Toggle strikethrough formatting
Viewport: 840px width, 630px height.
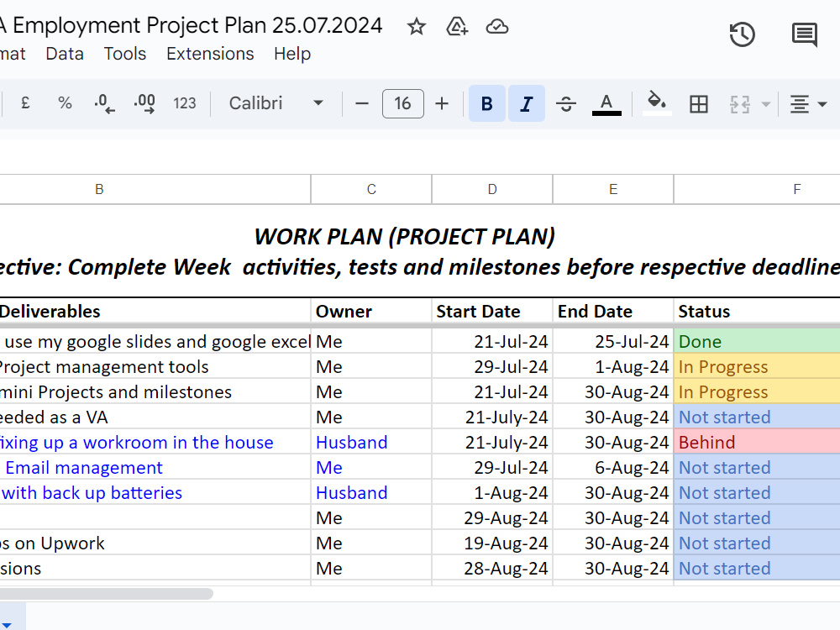click(565, 103)
